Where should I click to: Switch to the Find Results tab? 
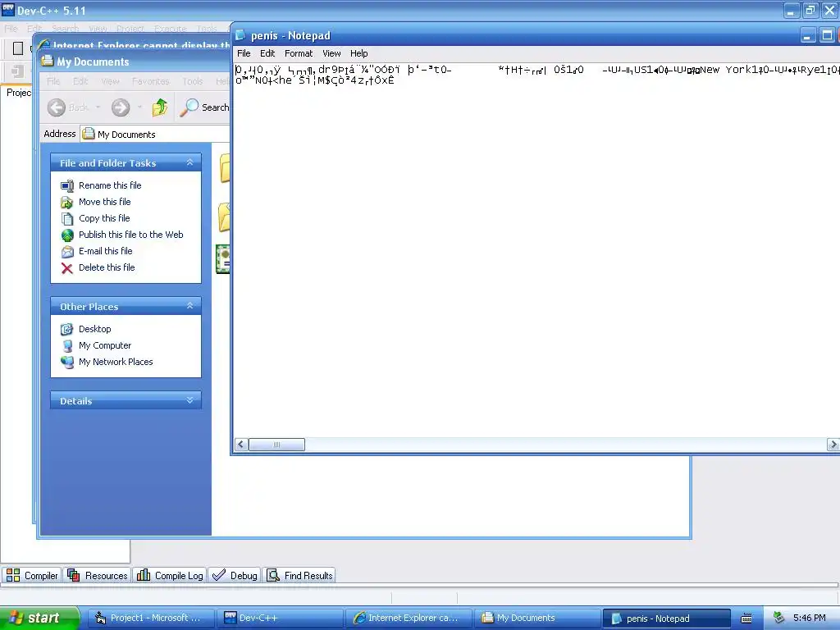(300, 575)
